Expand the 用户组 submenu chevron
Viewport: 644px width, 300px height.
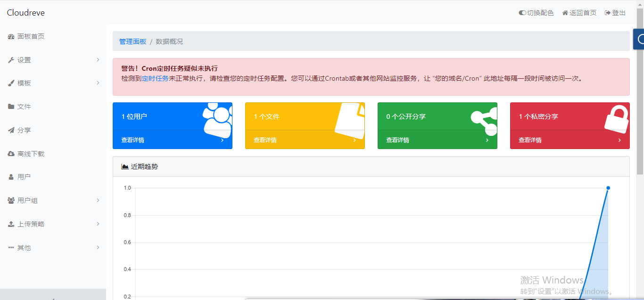coord(98,200)
